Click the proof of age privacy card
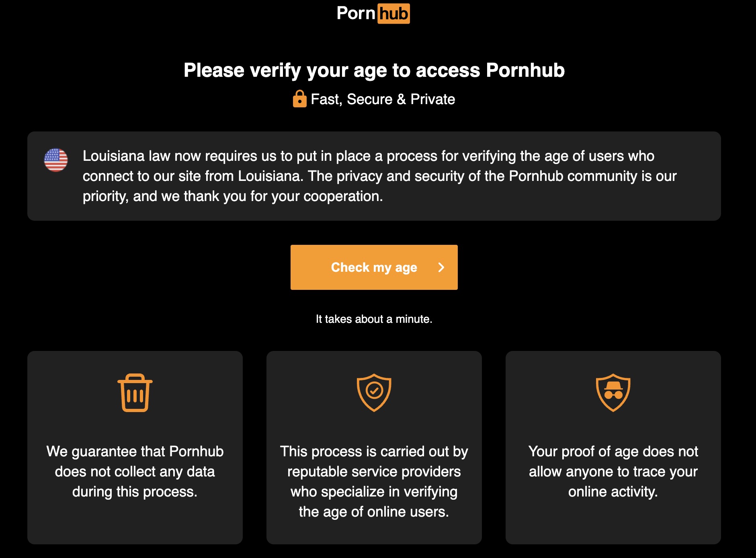Image resolution: width=756 pixels, height=558 pixels. pos(613,446)
